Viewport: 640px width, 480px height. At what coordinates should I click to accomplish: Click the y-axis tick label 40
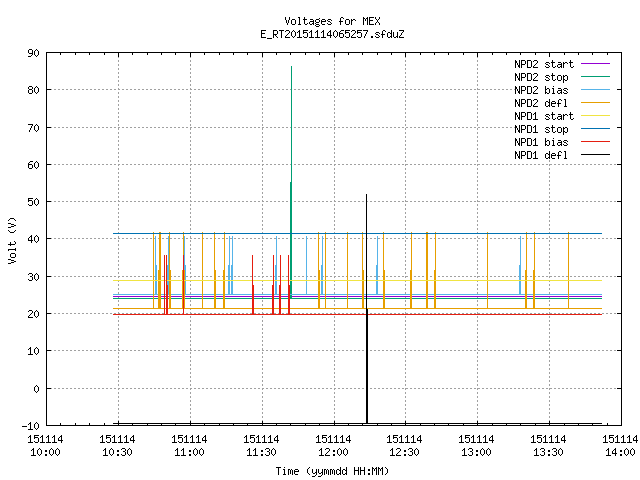tap(33, 239)
